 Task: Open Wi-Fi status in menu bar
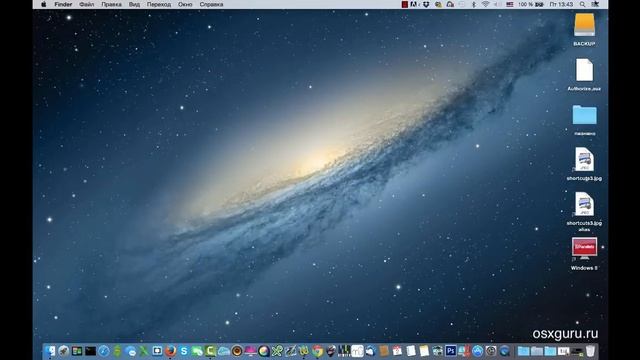click(x=485, y=4)
